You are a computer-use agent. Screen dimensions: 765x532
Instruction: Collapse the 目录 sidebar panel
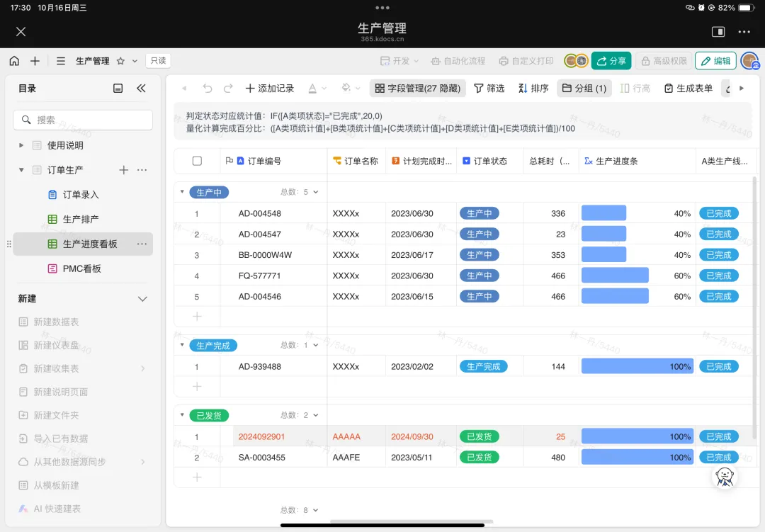pyautogui.click(x=141, y=89)
